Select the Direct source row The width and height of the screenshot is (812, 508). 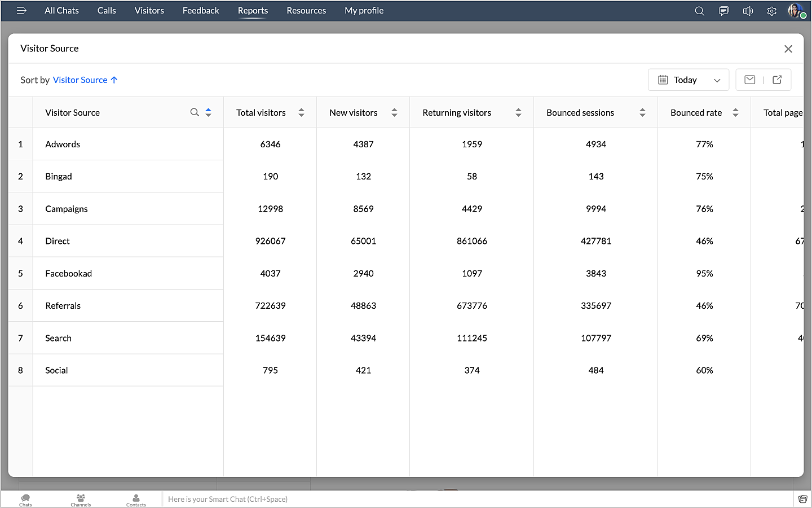pos(58,241)
